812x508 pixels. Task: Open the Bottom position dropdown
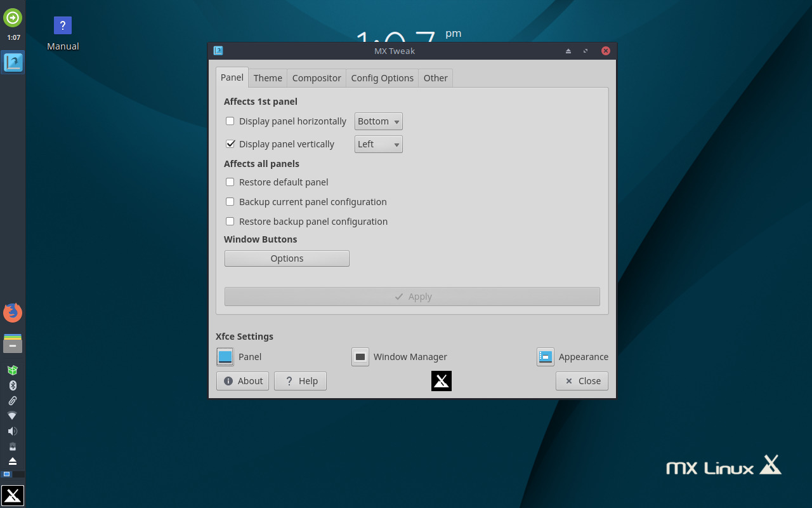click(x=378, y=121)
